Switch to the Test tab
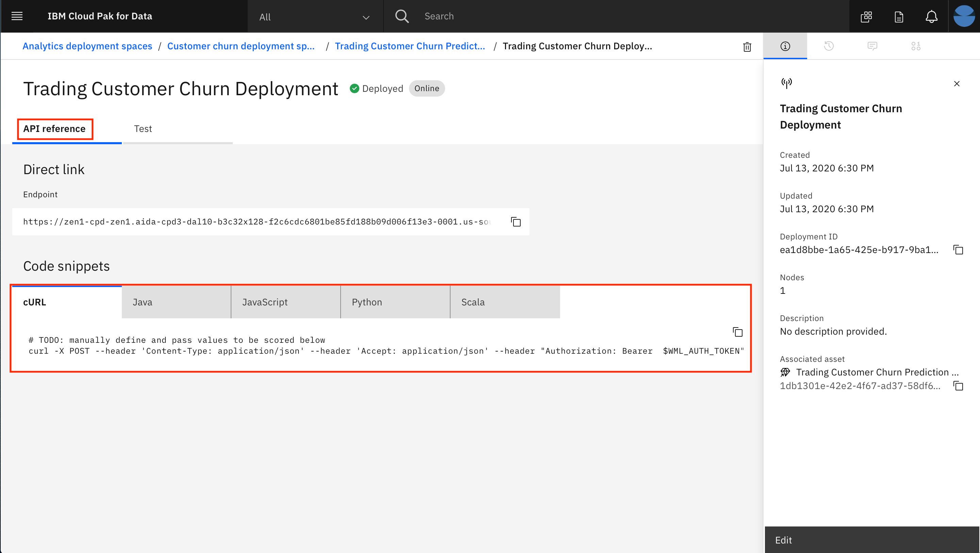 pyautogui.click(x=143, y=129)
